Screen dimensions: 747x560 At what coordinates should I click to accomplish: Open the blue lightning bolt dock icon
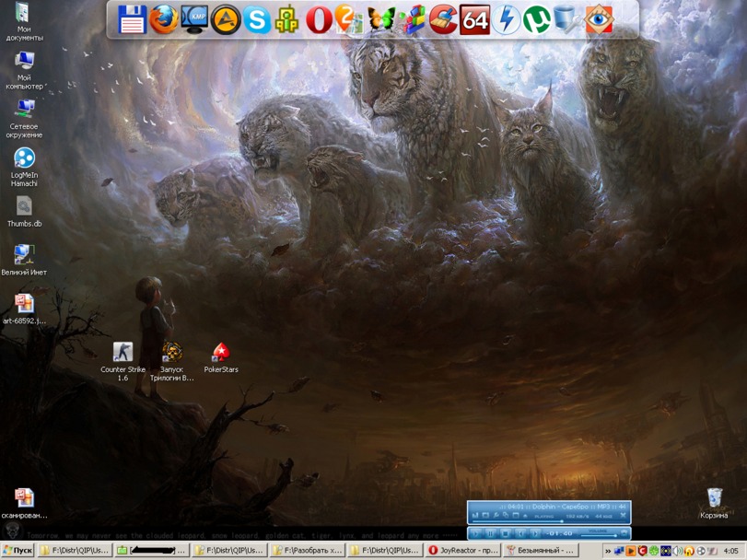click(506, 19)
